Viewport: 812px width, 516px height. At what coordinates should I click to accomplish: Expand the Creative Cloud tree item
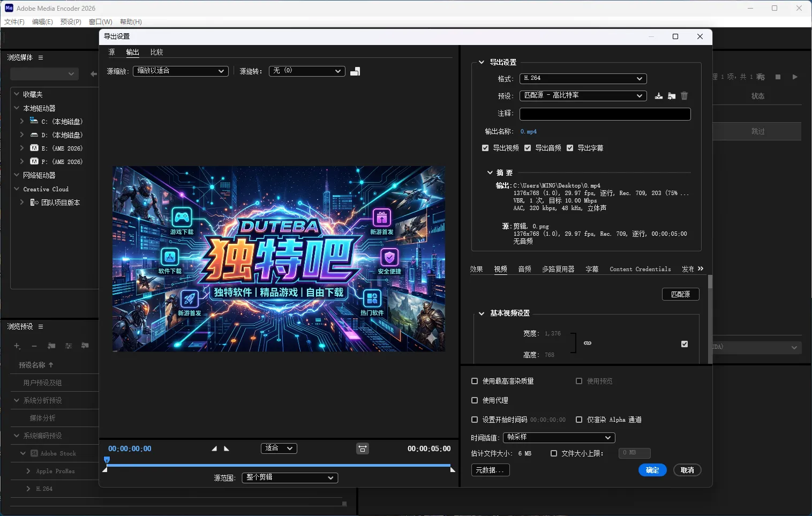(17, 189)
